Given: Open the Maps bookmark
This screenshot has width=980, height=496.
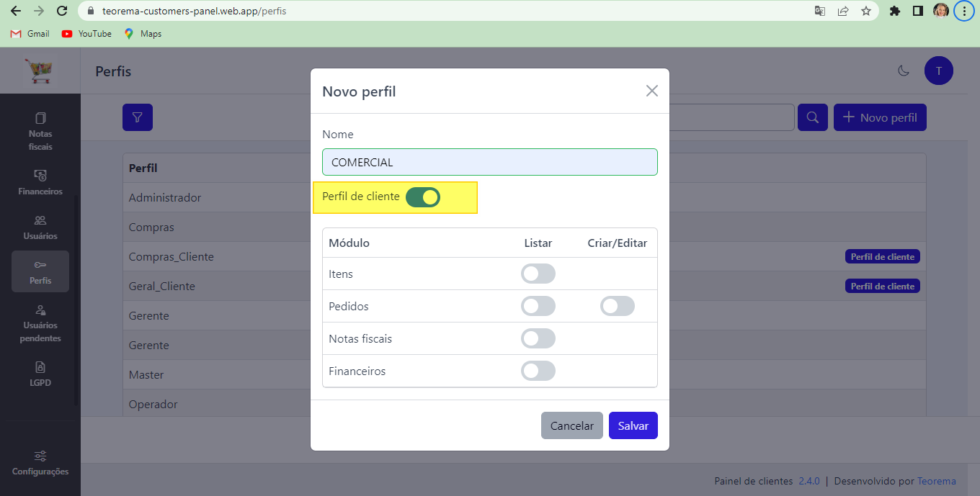Looking at the screenshot, I should pyautogui.click(x=143, y=34).
